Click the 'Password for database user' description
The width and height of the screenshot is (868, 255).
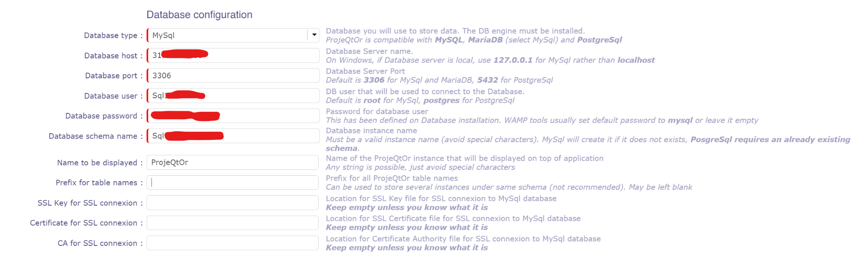pos(377,111)
